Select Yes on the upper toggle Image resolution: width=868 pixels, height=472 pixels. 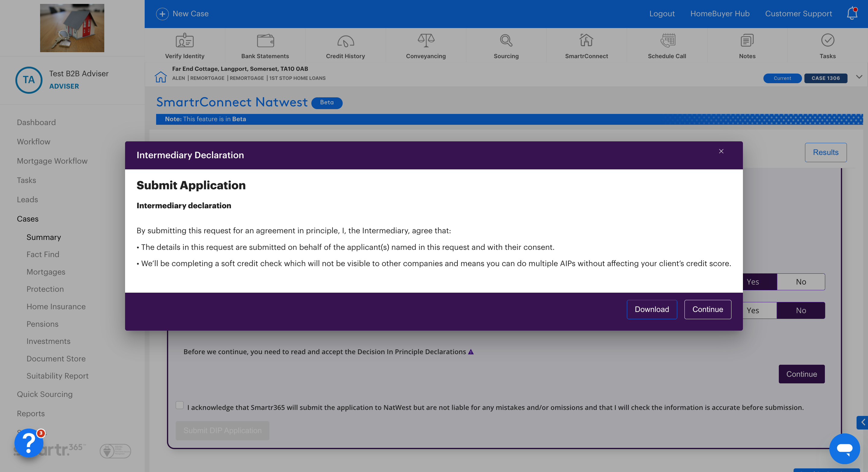click(759, 282)
